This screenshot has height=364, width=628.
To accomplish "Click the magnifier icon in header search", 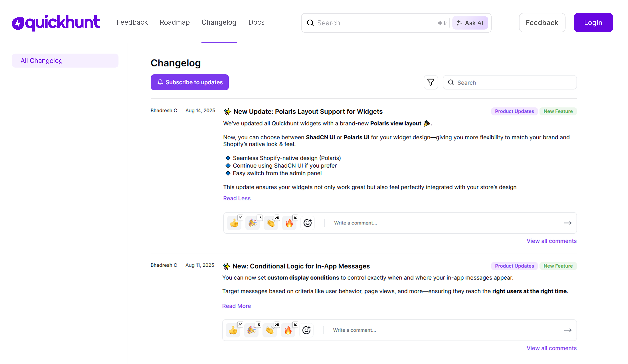I will coord(310,23).
